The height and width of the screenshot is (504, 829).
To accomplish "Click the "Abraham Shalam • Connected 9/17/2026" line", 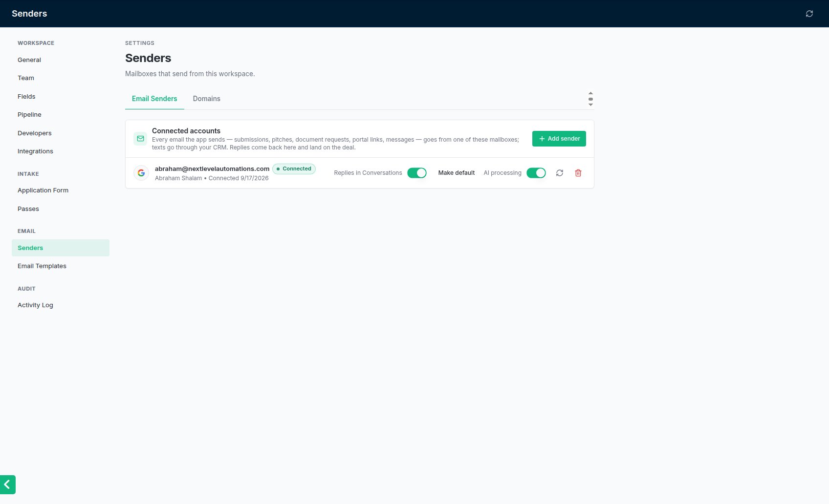I will coord(212,178).
